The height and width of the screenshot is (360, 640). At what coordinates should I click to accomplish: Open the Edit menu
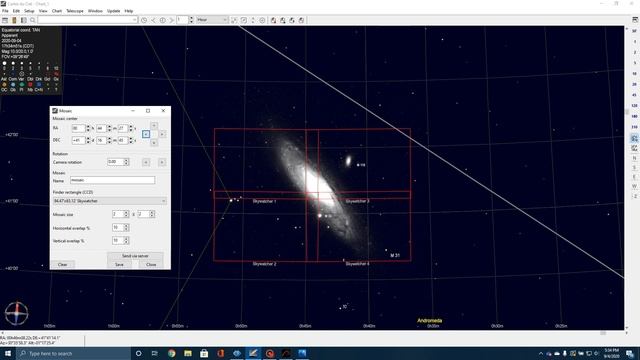click(x=16, y=11)
